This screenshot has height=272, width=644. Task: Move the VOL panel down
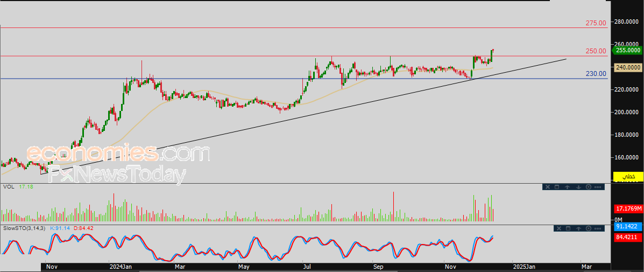[x=578, y=187]
